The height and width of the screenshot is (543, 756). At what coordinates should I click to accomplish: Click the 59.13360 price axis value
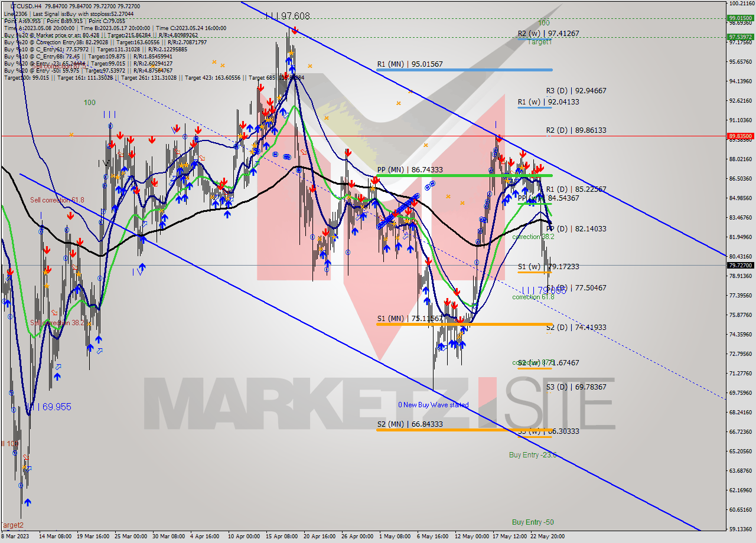pyautogui.click(x=741, y=529)
